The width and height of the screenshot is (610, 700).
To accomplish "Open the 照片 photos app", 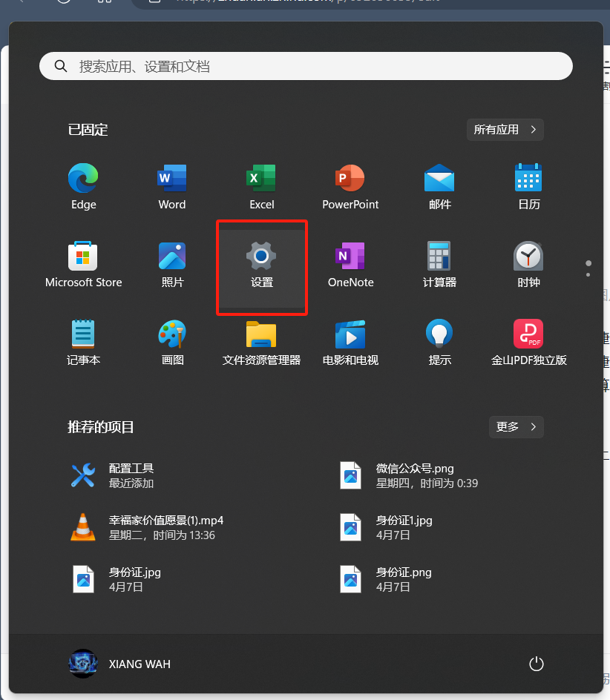I will (172, 264).
